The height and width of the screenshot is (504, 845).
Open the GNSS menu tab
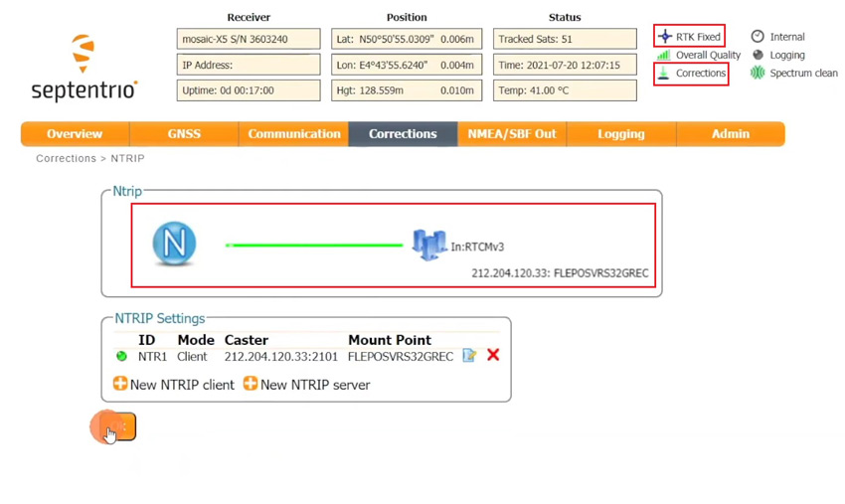[x=183, y=134]
